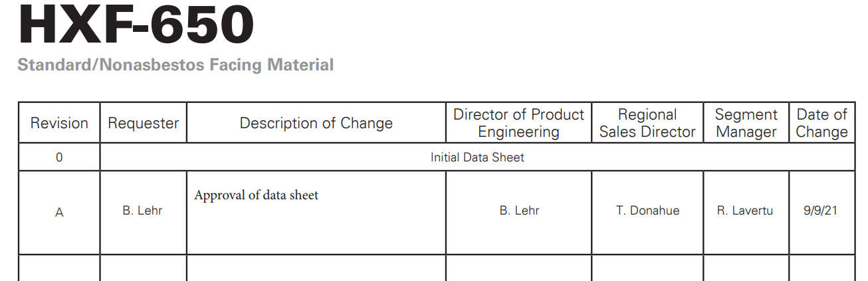Click the Revision column header
This screenshot has height=281, width=868.
pos(59,123)
